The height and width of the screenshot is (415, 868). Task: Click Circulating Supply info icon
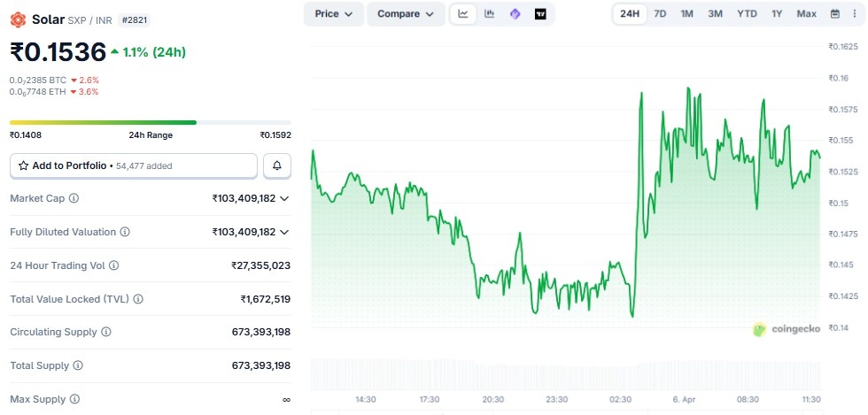(x=106, y=332)
